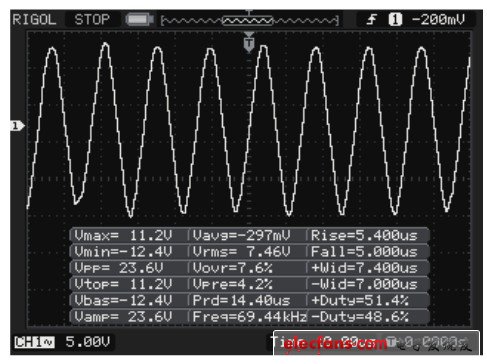
Task: Click the channel 1 trigger source badge
Action: [x=395, y=20]
